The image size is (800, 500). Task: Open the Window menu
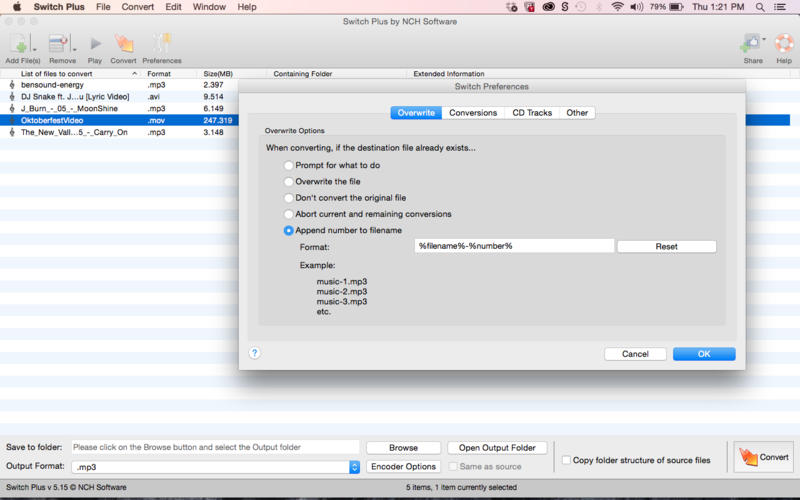point(209,7)
